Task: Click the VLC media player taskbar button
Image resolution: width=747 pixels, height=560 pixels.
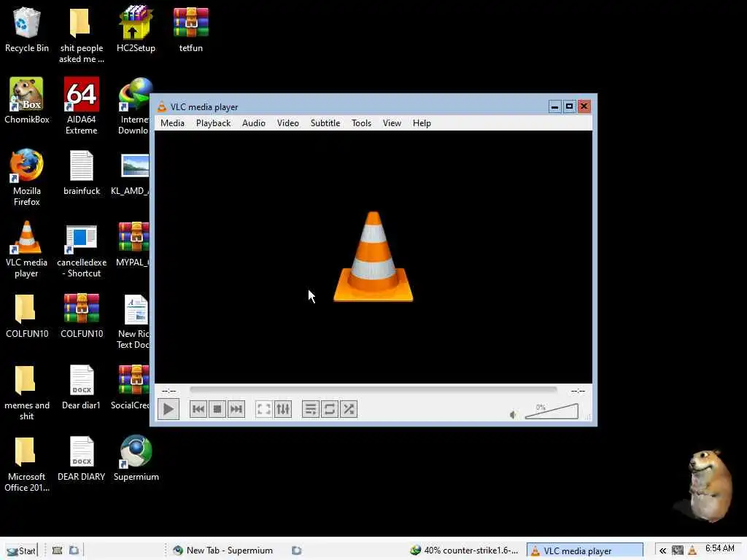Action: [x=584, y=551]
